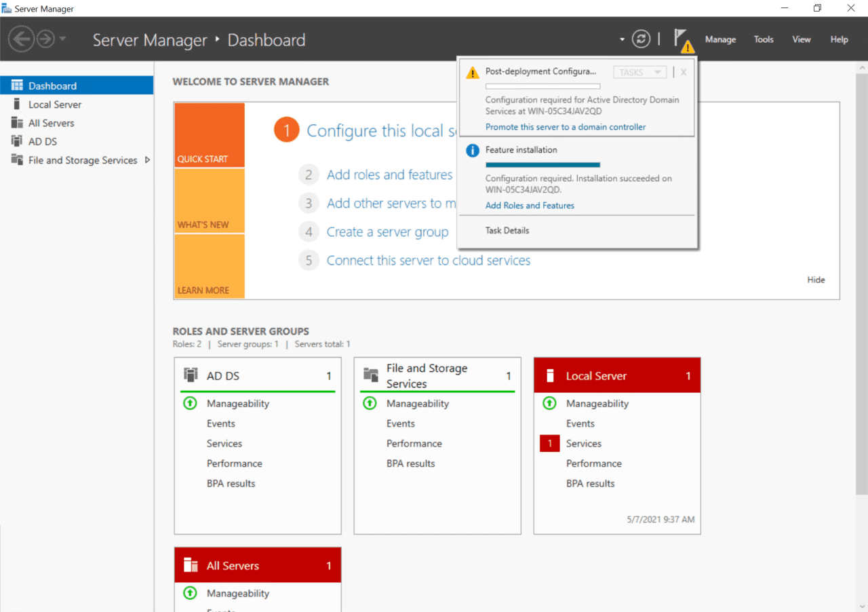Click the Local Server tile icon
The image size is (868, 612).
[x=551, y=376]
